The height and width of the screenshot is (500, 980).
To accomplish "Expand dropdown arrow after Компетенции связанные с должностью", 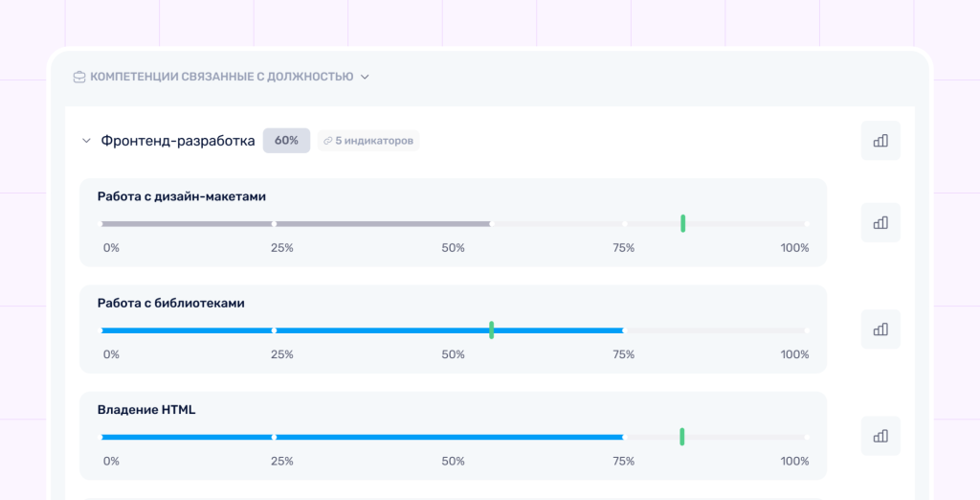I will tap(365, 77).
